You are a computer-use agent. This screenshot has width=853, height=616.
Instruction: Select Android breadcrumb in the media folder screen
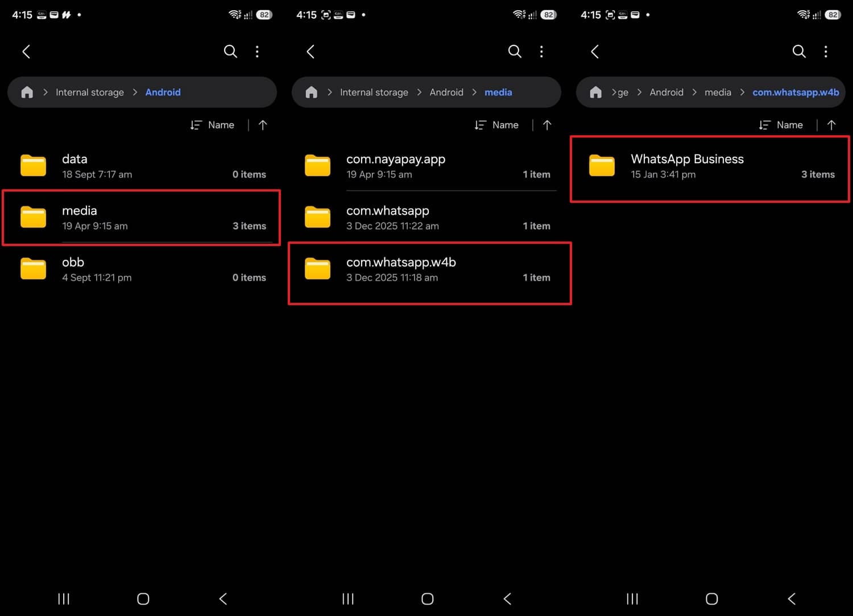[446, 92]
